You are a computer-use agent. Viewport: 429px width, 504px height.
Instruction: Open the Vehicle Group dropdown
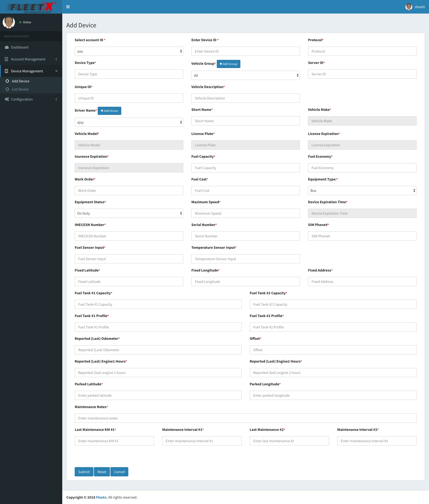[x=245, y=75]
